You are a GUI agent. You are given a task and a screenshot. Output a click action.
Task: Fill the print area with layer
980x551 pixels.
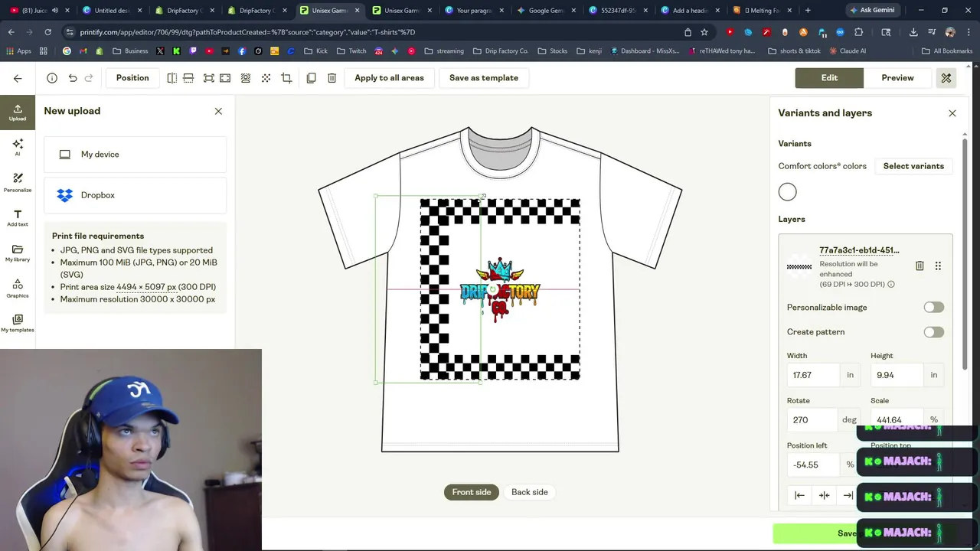(225, 78)
